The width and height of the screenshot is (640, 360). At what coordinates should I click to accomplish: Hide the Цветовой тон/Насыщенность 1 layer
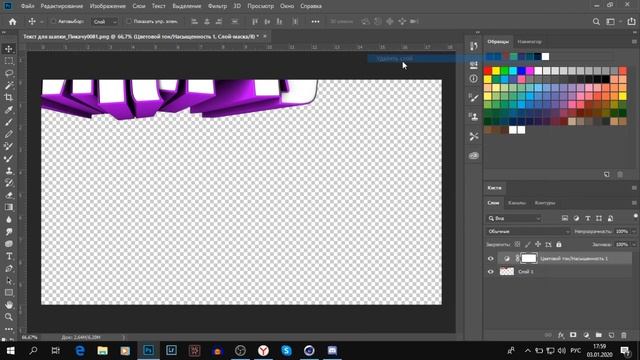[491, 258]
